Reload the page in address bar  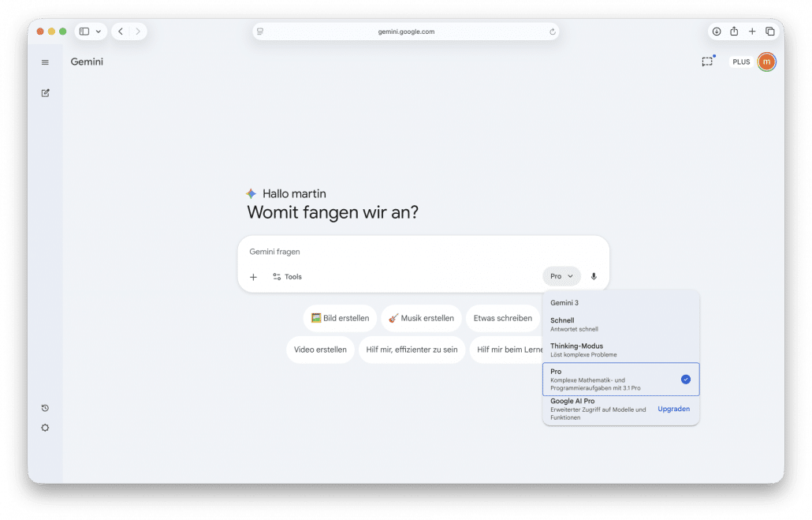click(x=553, y=32)
